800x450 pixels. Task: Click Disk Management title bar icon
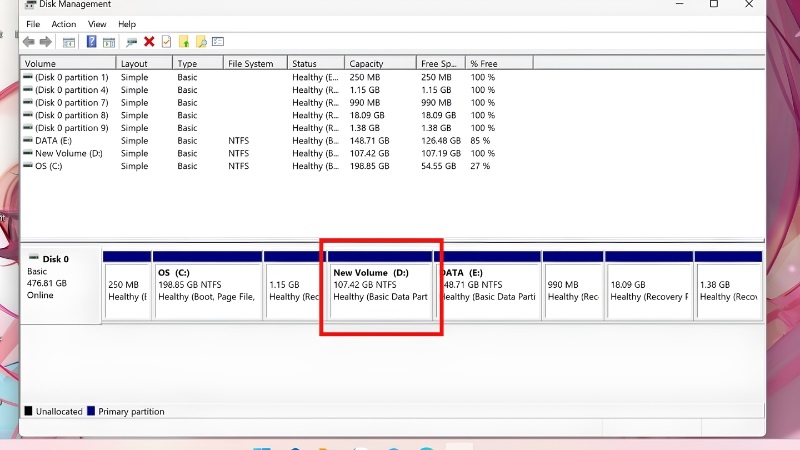click(30, 5)
